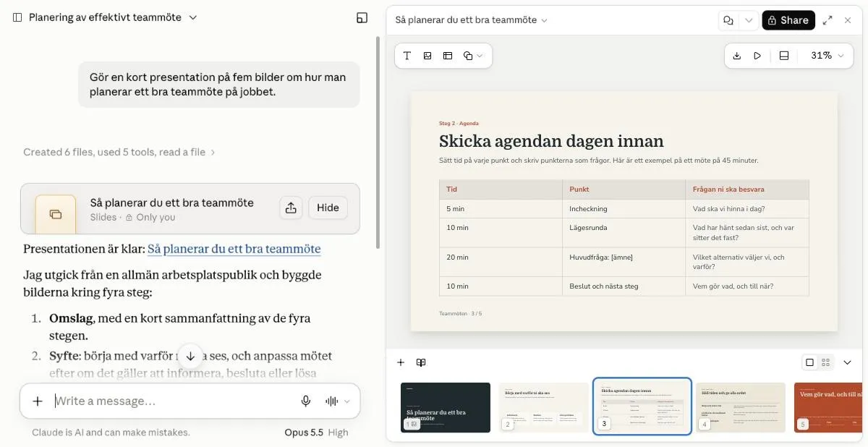Image resolution: width=868 pixels, height=447 pixels.
Task: Click the scroll-to-bottom arrow in chat
Action: click(x=190, y=356)
